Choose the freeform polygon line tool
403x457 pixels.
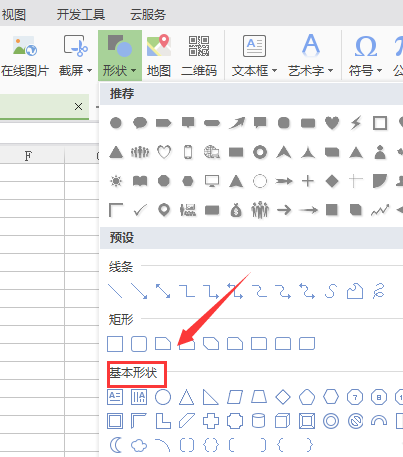pos(355,291)
